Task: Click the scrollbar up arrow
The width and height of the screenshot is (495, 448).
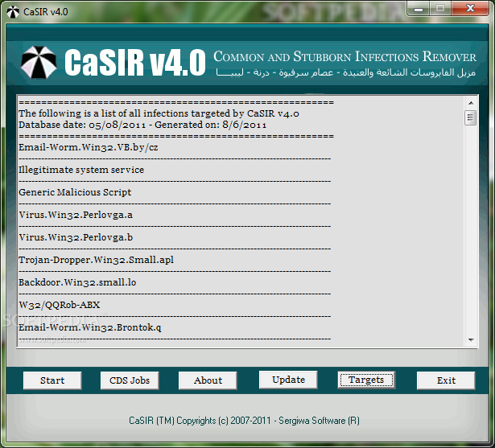Action: (x=471, y=103)
